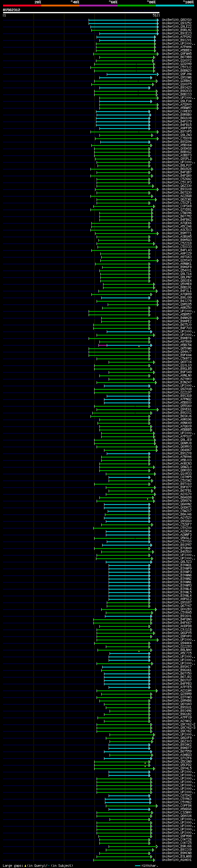Select hit label UniRef100_A9PF85
197x868 pixels.
click(x=177, y=128)
